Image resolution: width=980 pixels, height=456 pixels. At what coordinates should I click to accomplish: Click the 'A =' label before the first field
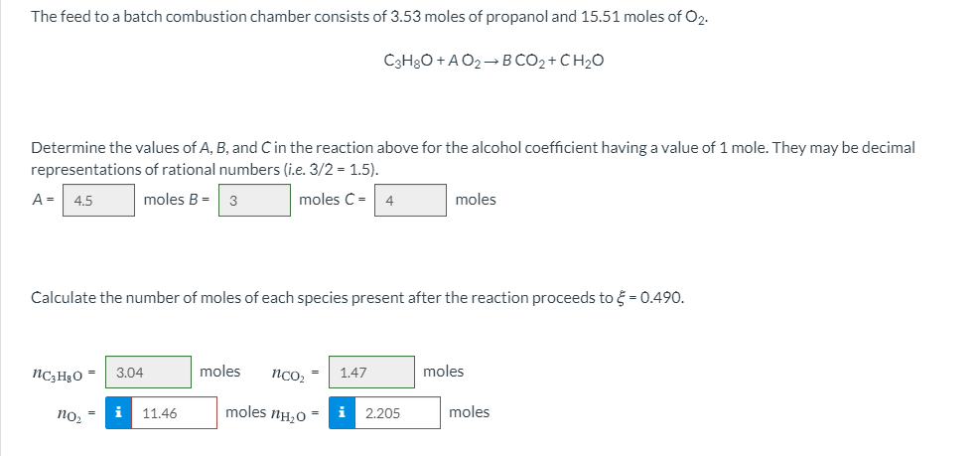pos(43,200)
